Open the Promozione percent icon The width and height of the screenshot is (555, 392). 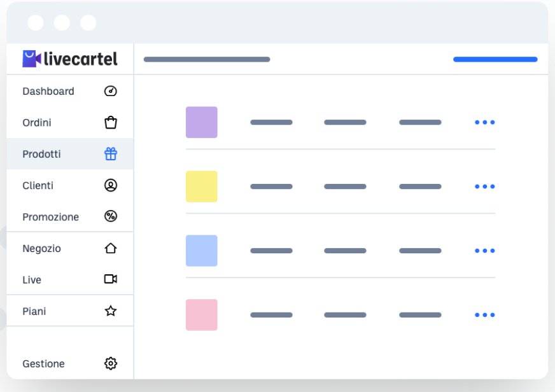(x=111, y=216)
